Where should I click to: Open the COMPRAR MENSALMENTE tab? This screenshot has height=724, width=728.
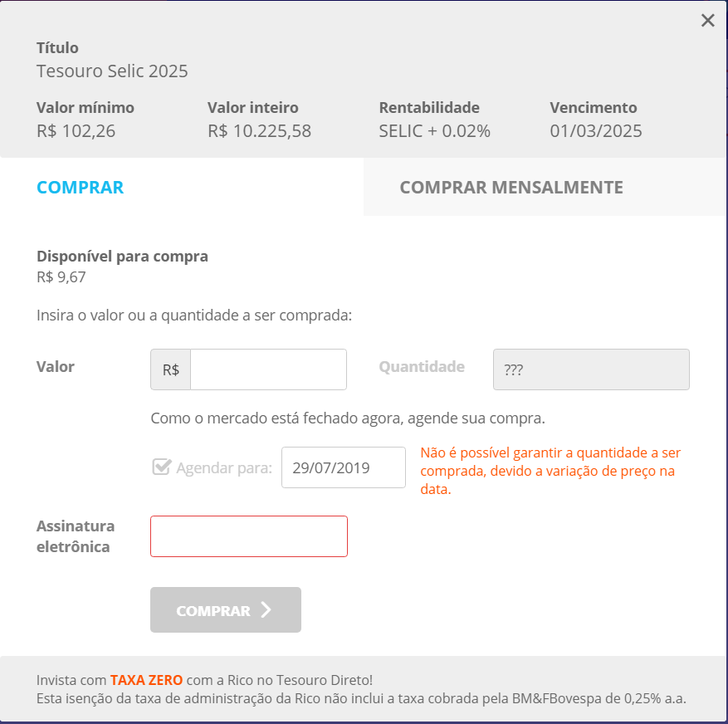click(x=511, y=188)
